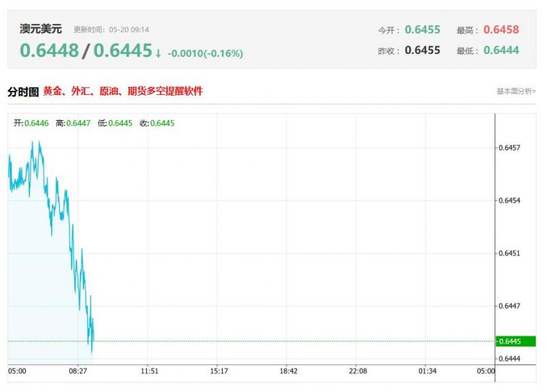Image resolution: width=547 pixels, height=392 pixels.
Task: Click the 11:51 time axis label
Action: [x=149, y=371]
